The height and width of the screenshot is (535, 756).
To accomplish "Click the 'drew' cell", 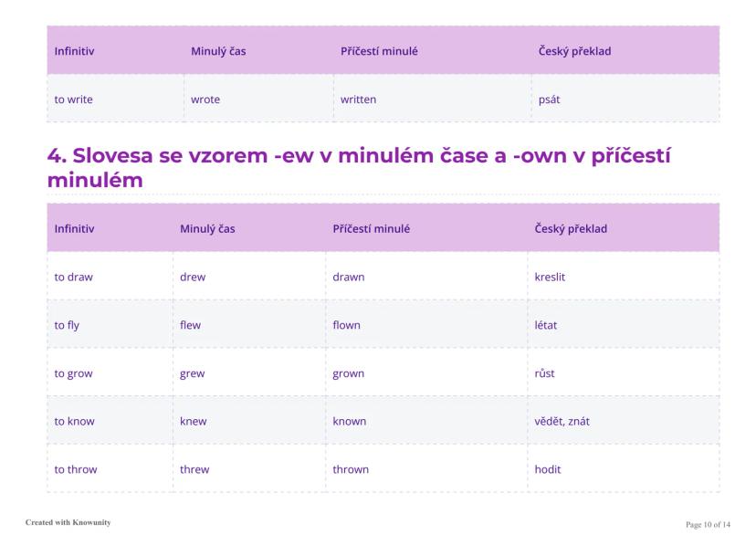I will (x=193, y=277).
